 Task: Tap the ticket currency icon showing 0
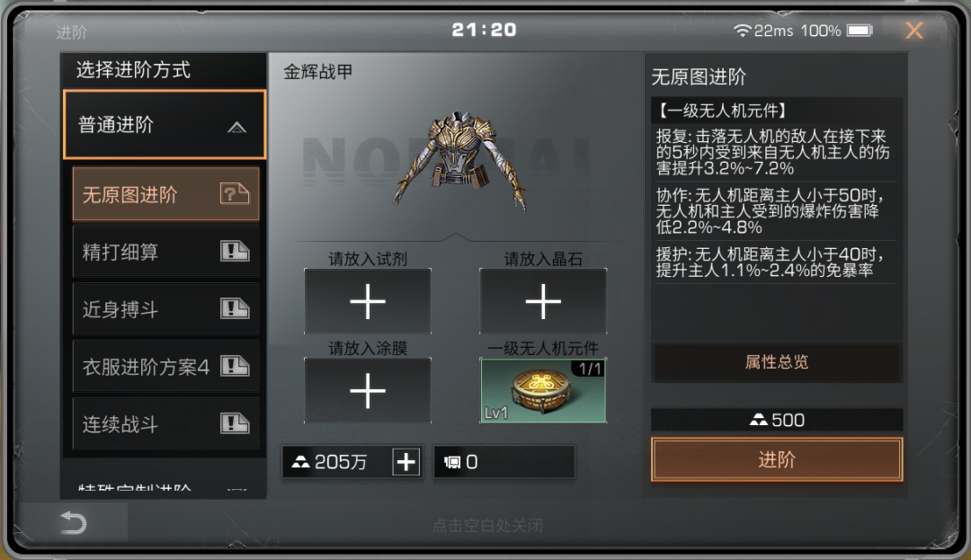[452, 462]
